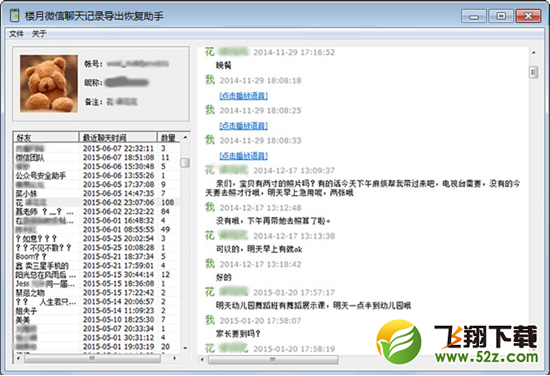Viewport: 550px width, 376px height.
Task: Click the 家长要到吗 message
Action: [238, 334]
